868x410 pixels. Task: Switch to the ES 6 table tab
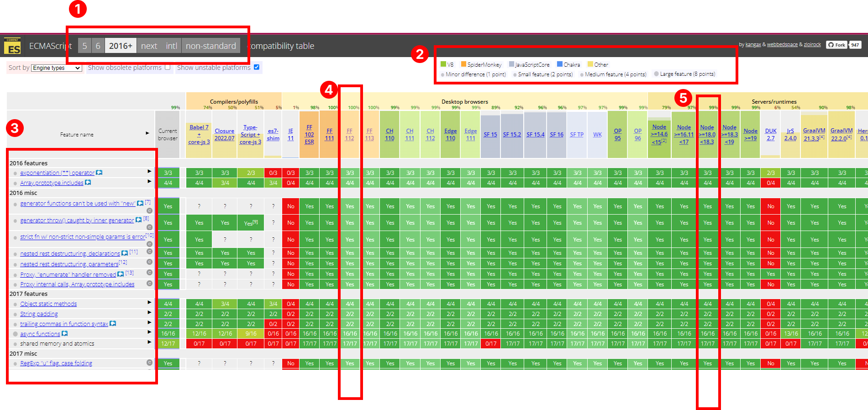[x=98, y=46]
